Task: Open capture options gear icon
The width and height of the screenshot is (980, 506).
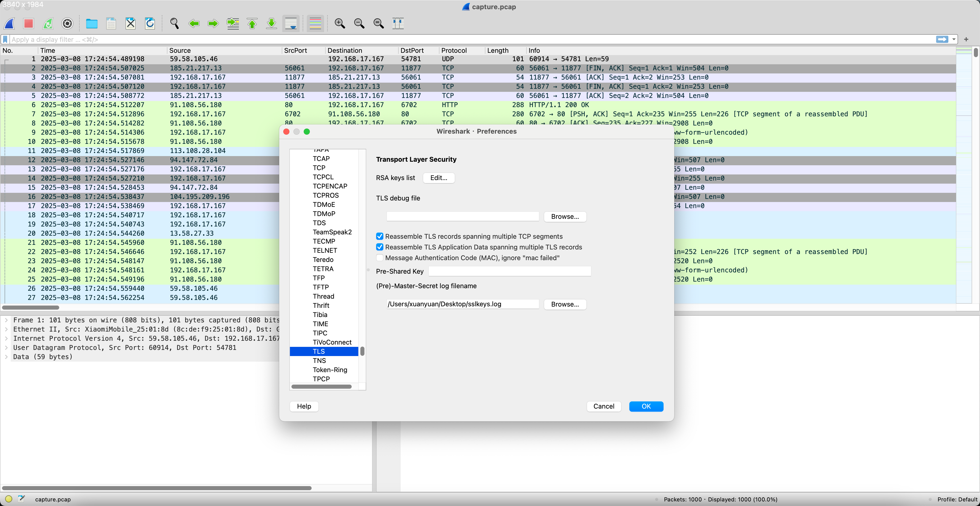Action: click(x=67, y=23)
